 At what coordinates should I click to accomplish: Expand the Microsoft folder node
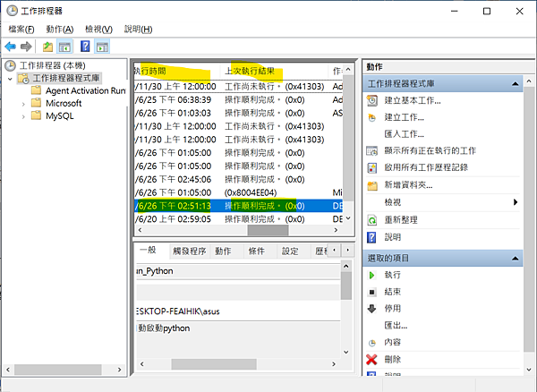23,104
